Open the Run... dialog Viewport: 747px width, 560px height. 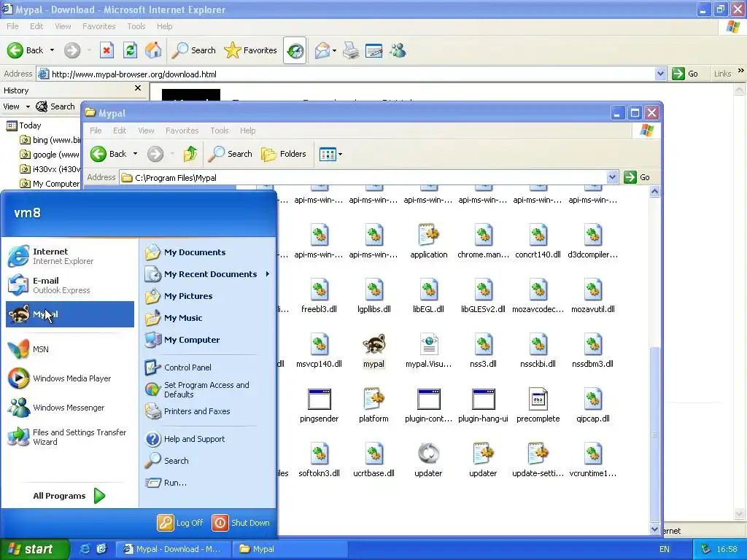[x=208, y=483]
